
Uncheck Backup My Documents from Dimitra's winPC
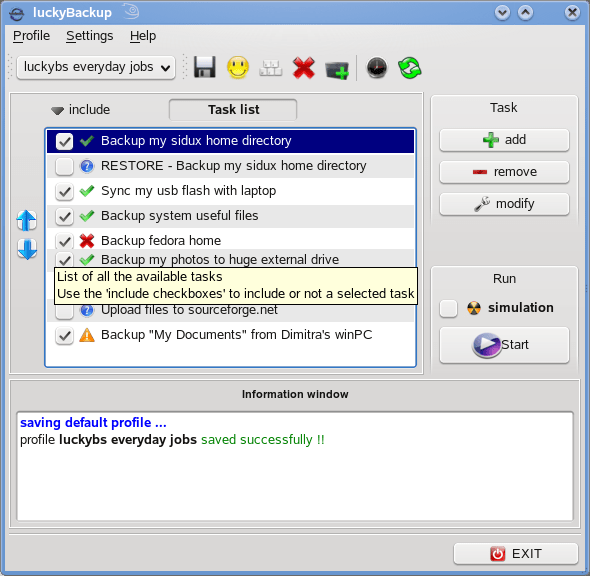click(x=64, y=335)
